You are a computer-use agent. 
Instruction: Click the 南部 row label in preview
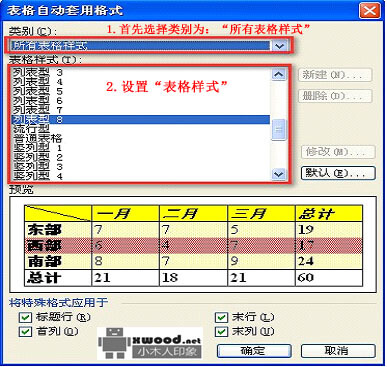(x=58, y=261)
